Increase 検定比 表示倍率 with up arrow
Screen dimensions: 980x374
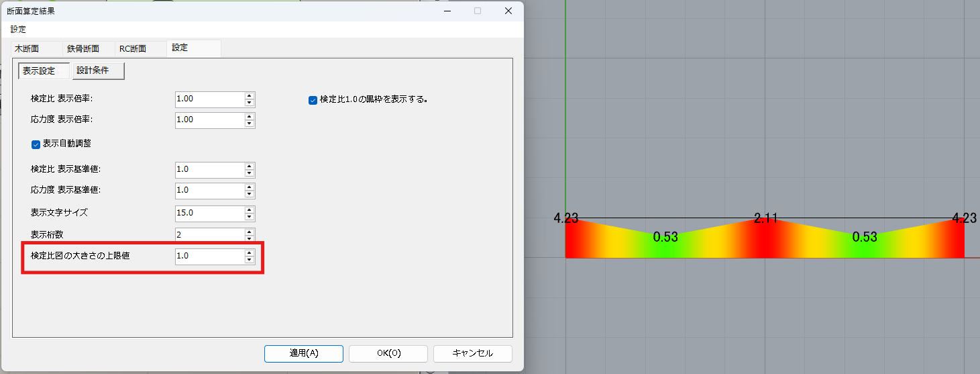pos(250,96)
